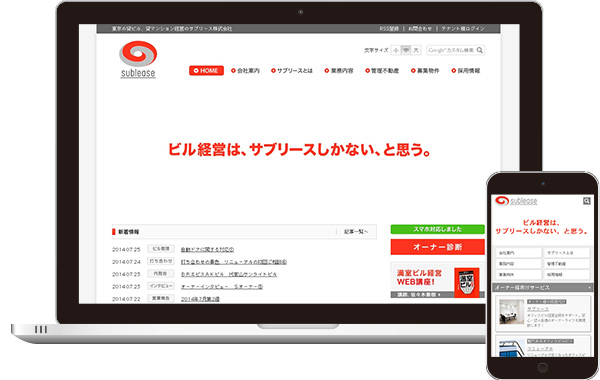600x380 pixels.
Task: Open the 募集物件 menu item
Action: click(x=425, y=70)
